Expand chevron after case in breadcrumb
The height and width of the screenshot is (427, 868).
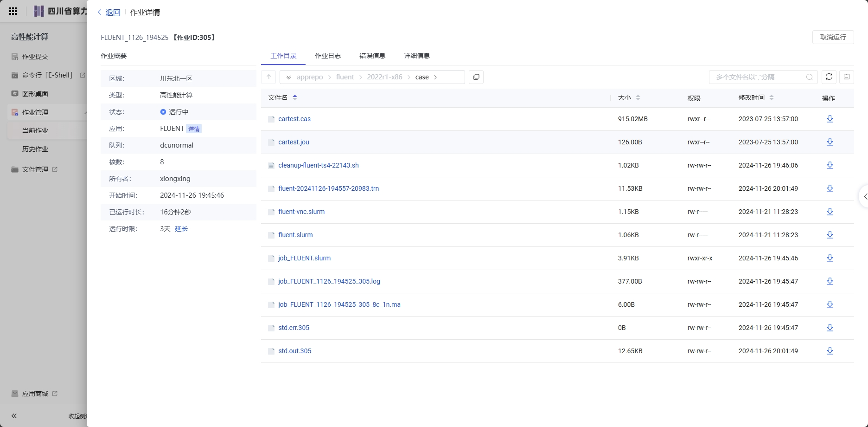tap(435, 77)
